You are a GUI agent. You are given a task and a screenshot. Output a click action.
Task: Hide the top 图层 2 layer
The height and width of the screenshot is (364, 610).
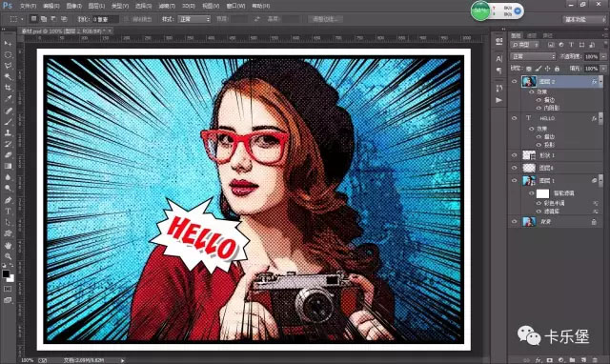[514, 81]
